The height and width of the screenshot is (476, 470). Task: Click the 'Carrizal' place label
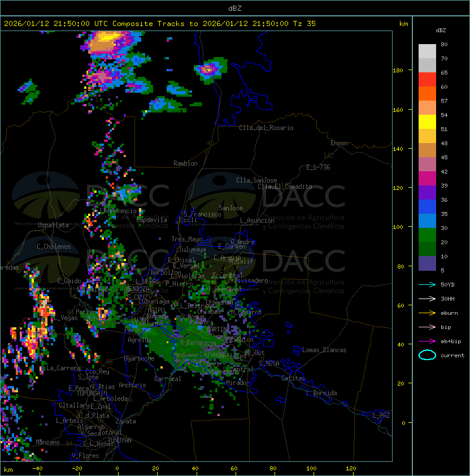click(167, 379)
